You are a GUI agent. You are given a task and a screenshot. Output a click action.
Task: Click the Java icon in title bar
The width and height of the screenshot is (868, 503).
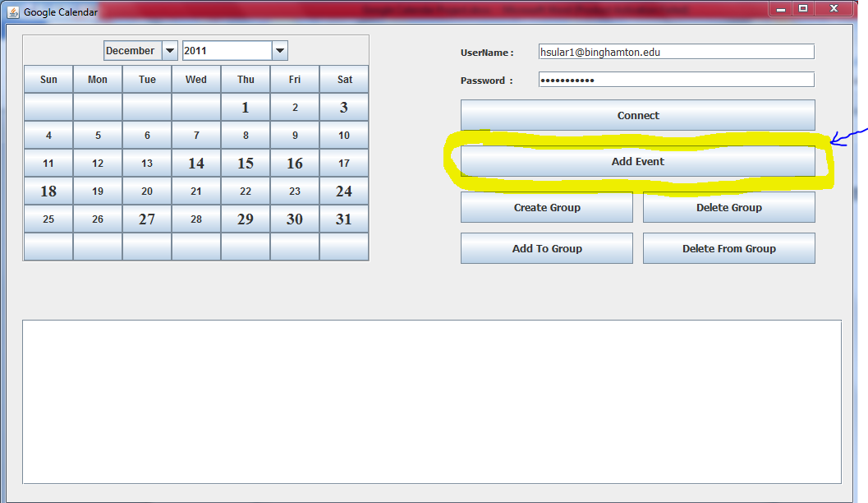pyautogui.click(x=13, y=12)
